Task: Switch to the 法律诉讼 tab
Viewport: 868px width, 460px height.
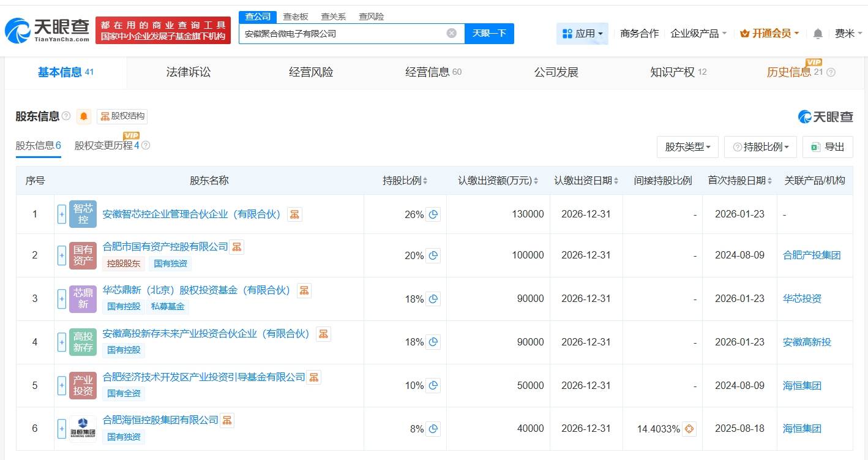Action: pos(188,72)
